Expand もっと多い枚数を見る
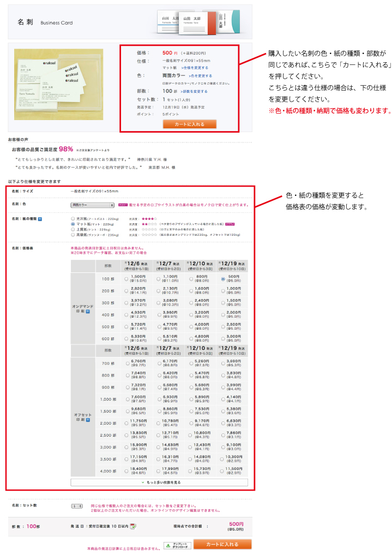 click(159, 482)
